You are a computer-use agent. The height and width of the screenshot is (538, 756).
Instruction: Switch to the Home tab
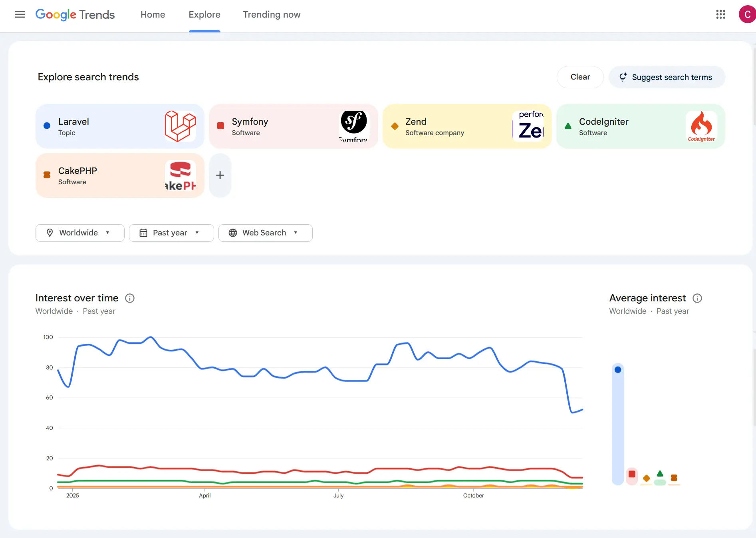coord(153,14)
